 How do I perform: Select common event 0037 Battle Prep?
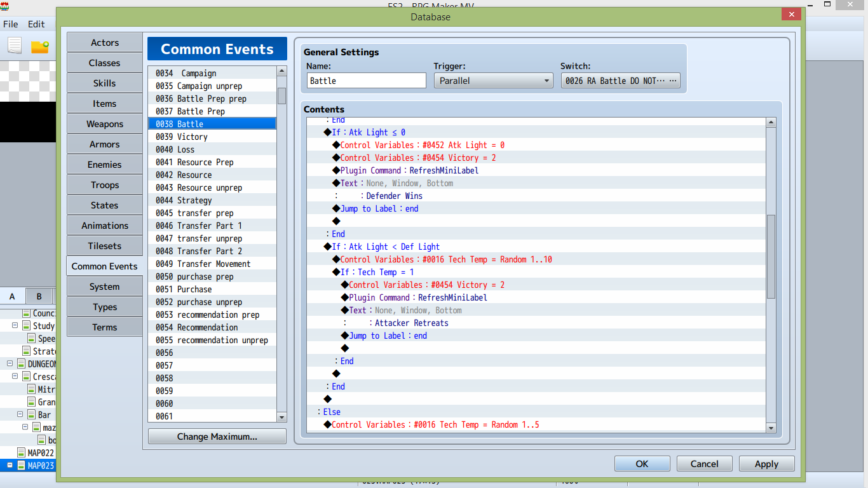tap(212, 111)
